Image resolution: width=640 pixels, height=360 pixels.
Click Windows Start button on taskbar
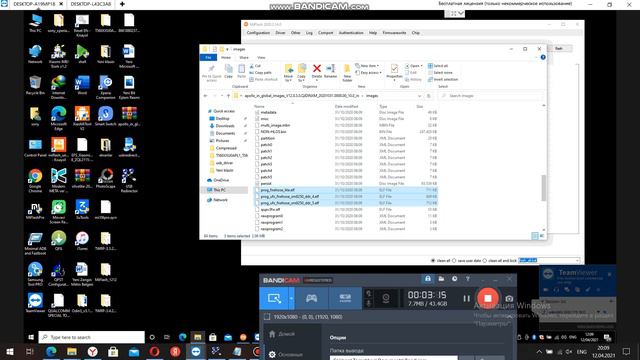(x=10, y=351)
